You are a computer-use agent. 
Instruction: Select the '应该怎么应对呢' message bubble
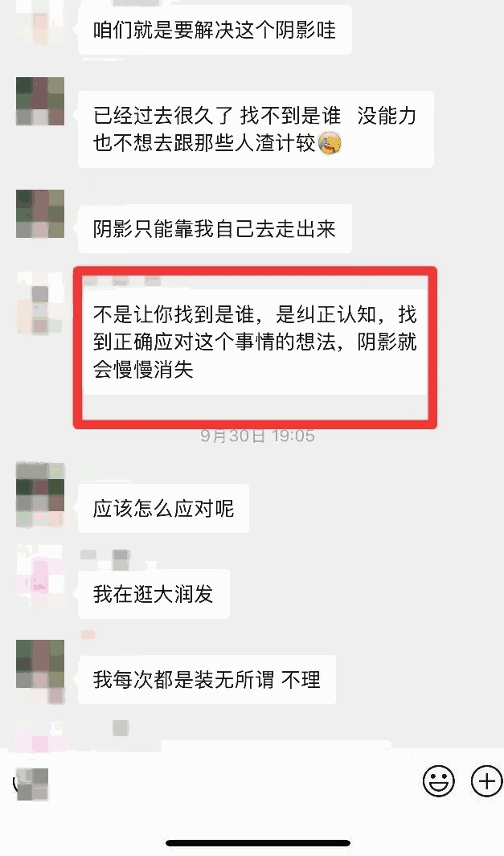pos(164,508)
